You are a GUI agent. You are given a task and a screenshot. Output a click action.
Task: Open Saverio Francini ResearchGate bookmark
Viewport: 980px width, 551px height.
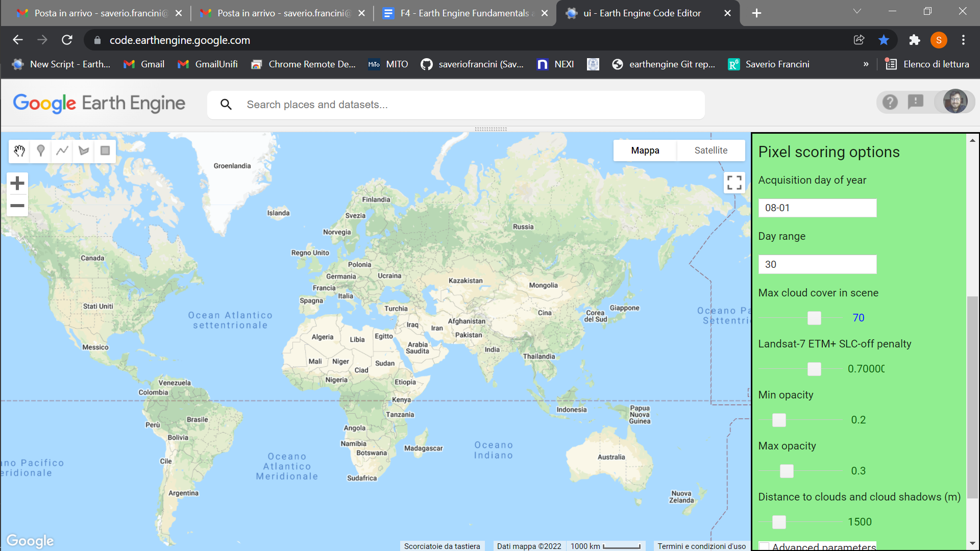point(769,64)
